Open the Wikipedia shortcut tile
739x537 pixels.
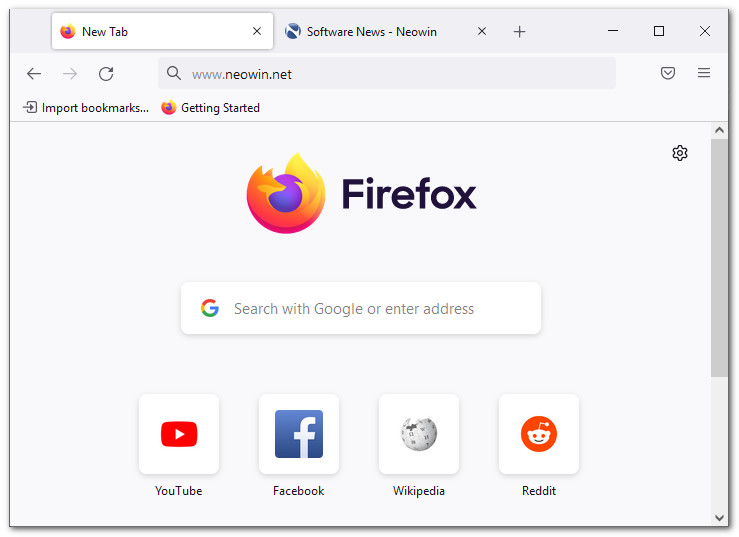coord(419,434)
